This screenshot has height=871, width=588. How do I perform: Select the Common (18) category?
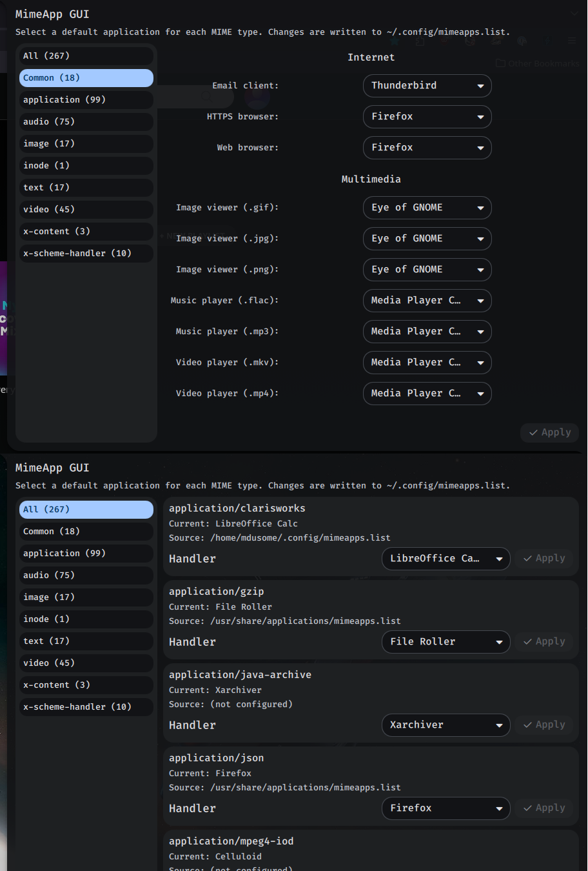pos(86,77)
